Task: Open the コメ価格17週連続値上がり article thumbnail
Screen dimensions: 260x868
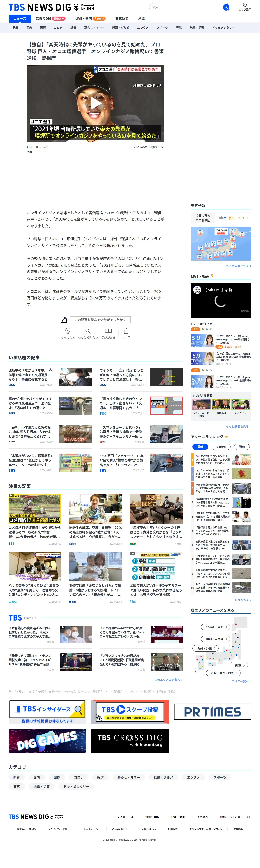Action: 35,508
